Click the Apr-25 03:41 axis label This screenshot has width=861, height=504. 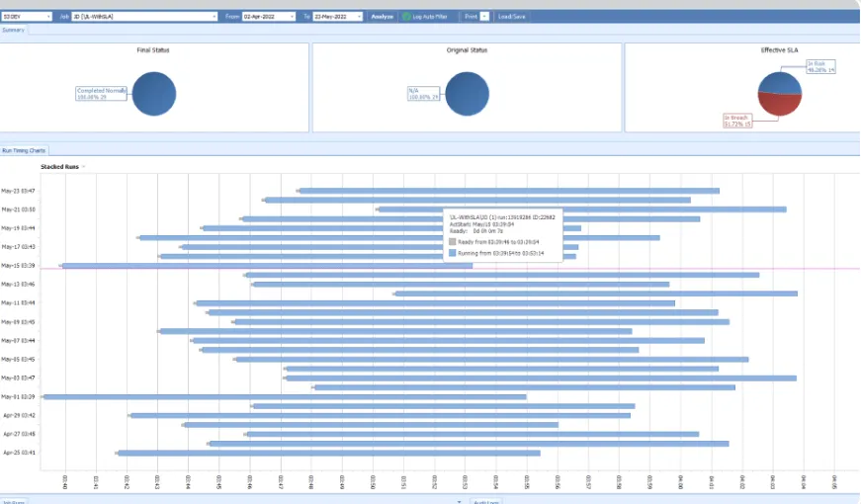coord(19,453)
